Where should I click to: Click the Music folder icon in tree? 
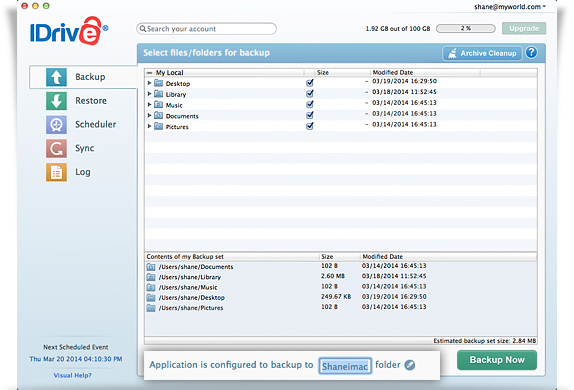point(159,105)
